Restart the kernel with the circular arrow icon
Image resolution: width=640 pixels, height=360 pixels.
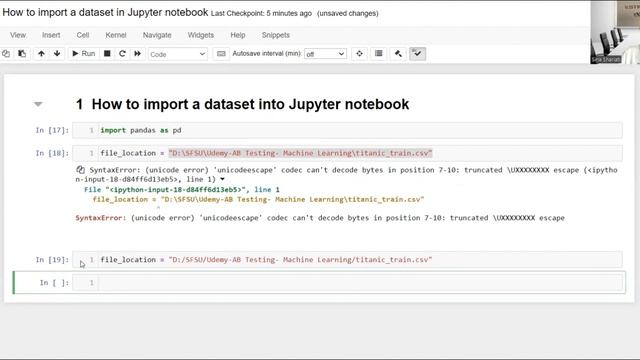[x=122, y=53]
